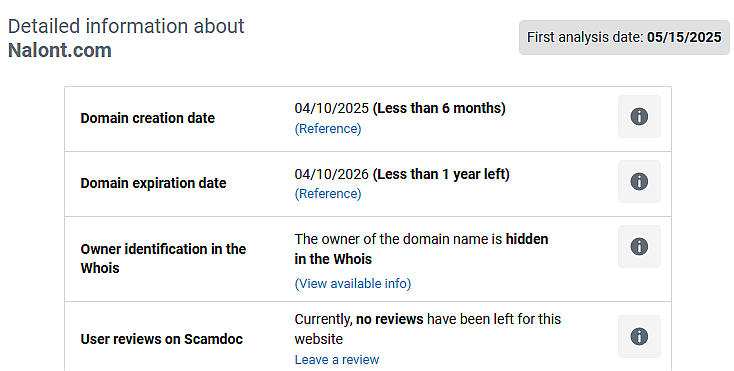Click the First analysis date badge

pos(624,37)
